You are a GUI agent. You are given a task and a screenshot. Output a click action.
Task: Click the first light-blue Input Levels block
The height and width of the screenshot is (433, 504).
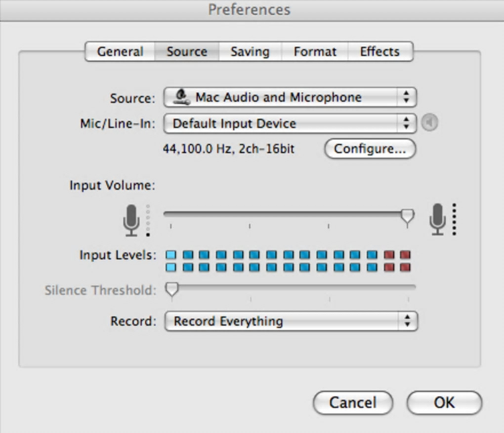170,255
